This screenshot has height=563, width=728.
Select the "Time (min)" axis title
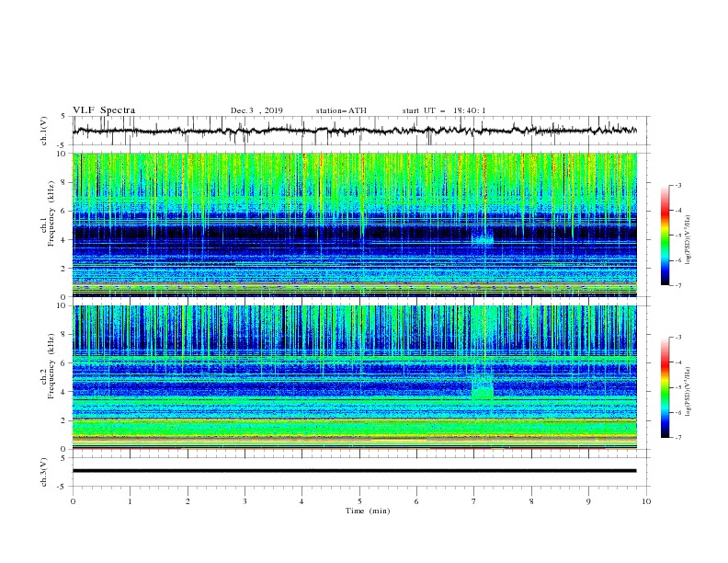[x=368, y=511]
